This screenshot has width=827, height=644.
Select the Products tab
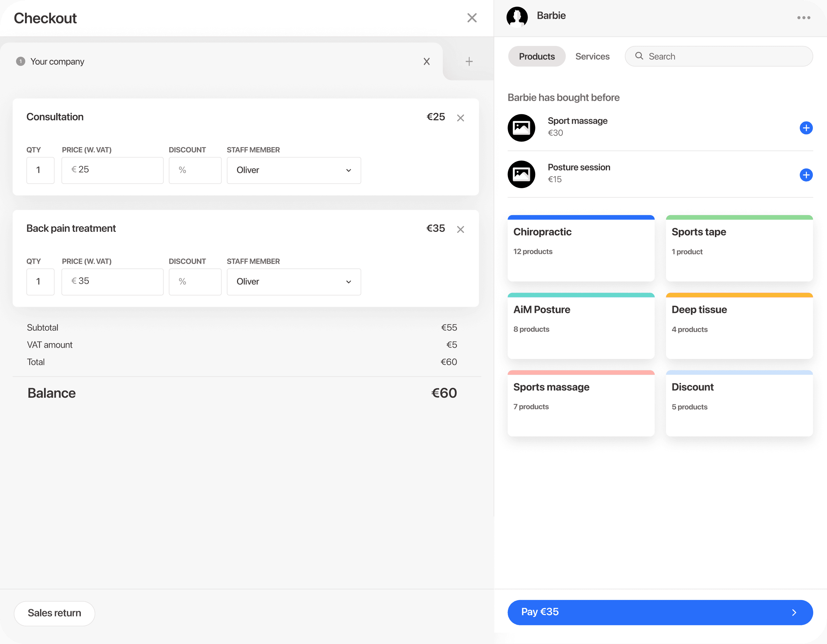536,56
